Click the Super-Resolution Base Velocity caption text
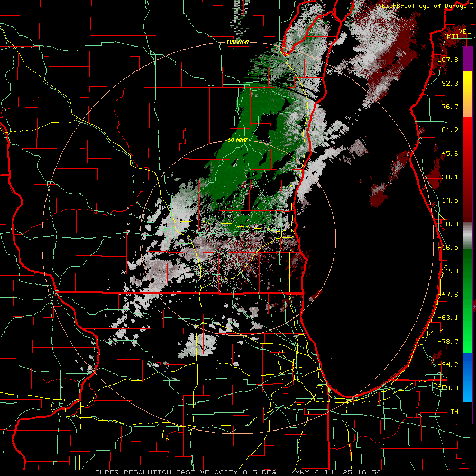The height and width of the screenshot is (476, 476). coord(237,472)
